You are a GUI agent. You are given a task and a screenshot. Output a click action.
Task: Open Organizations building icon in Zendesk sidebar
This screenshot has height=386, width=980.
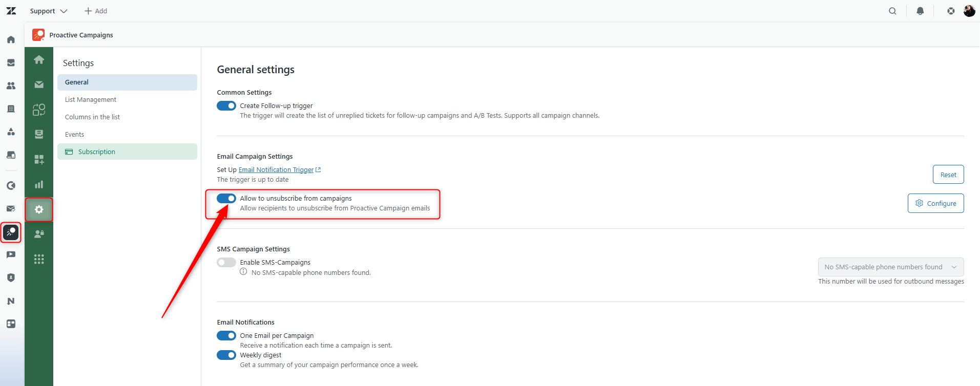tap(11, 109)
